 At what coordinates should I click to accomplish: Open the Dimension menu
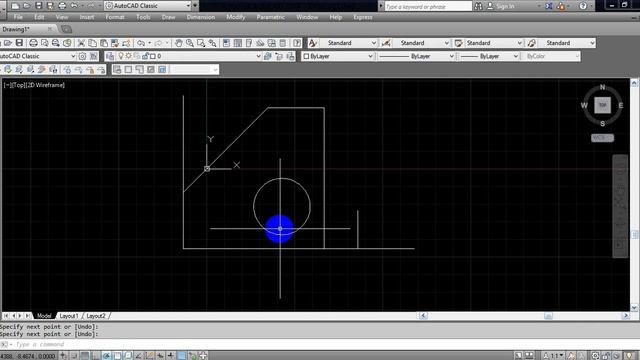pos(200,17)
